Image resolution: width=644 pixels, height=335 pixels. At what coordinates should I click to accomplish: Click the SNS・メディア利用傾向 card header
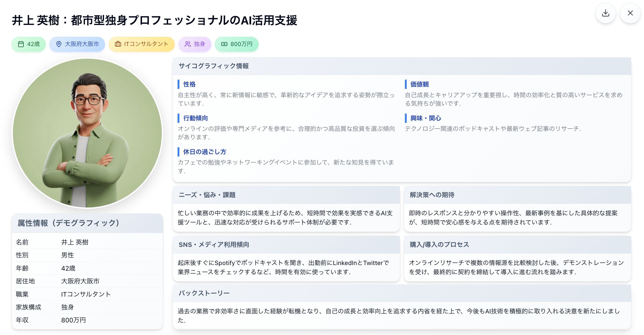(214, 245)
